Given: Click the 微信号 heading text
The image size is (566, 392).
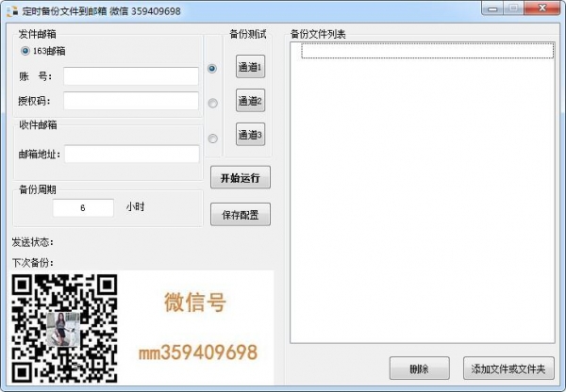Looking at the screenshot, I should 195,302.
